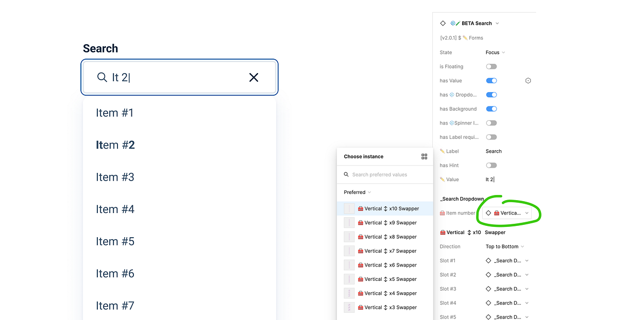The image size is (644, 320).
Task: Select Item #7 in dropdown list
Action: point(179,306)
